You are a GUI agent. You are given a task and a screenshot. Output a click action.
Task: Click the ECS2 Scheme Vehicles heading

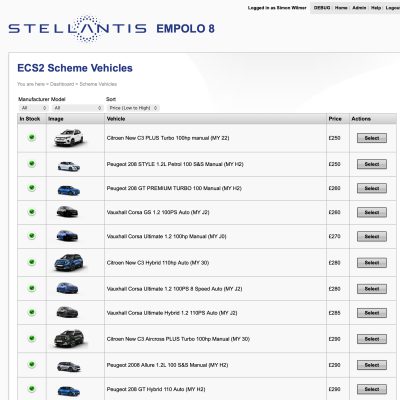75,68
